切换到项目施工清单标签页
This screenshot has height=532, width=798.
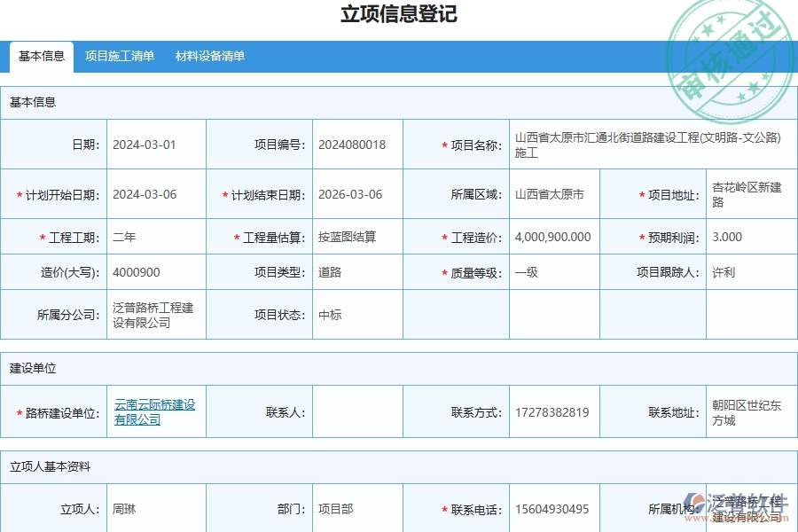coord(119,57)
